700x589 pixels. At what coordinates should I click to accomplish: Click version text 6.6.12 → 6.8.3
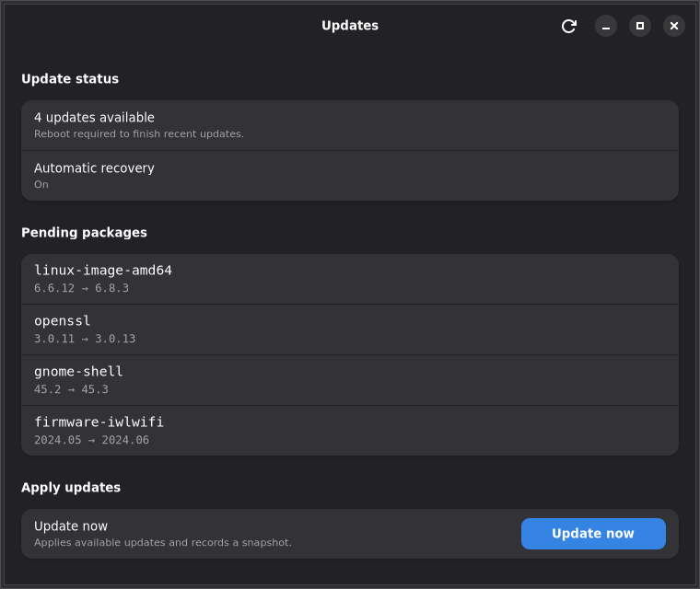pyautogui.click(x=82, y=288)
